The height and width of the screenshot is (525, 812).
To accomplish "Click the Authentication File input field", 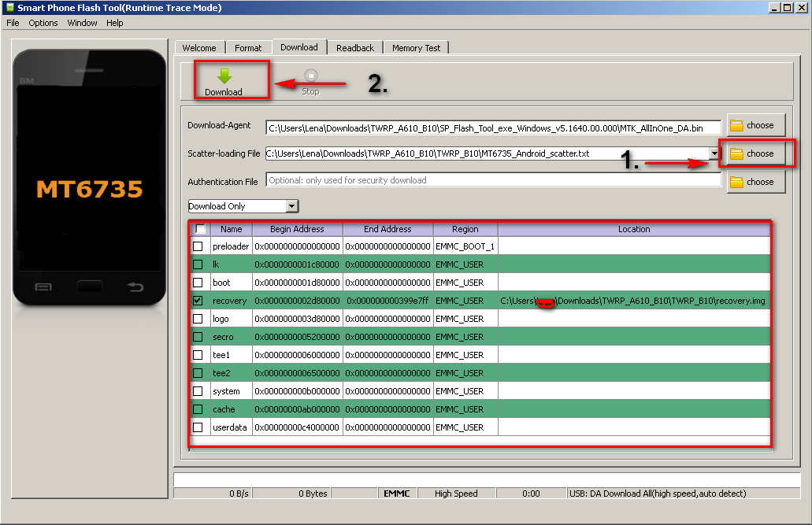I will (x=493, y=180).
